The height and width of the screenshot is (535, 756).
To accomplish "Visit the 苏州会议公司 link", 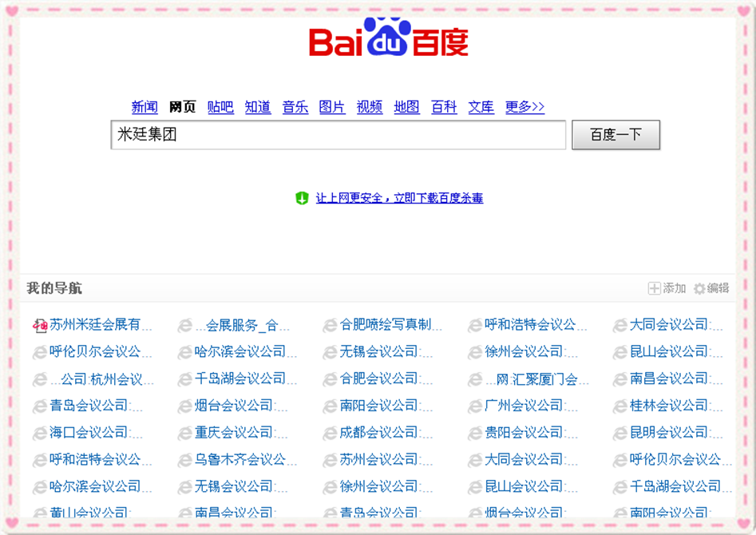I will tap(386, 460).
